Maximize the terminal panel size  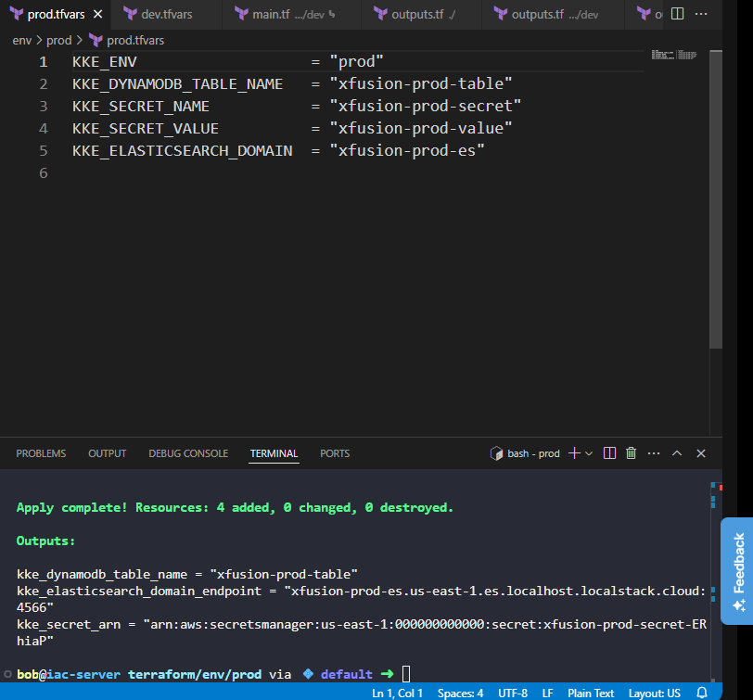point(677,453)
